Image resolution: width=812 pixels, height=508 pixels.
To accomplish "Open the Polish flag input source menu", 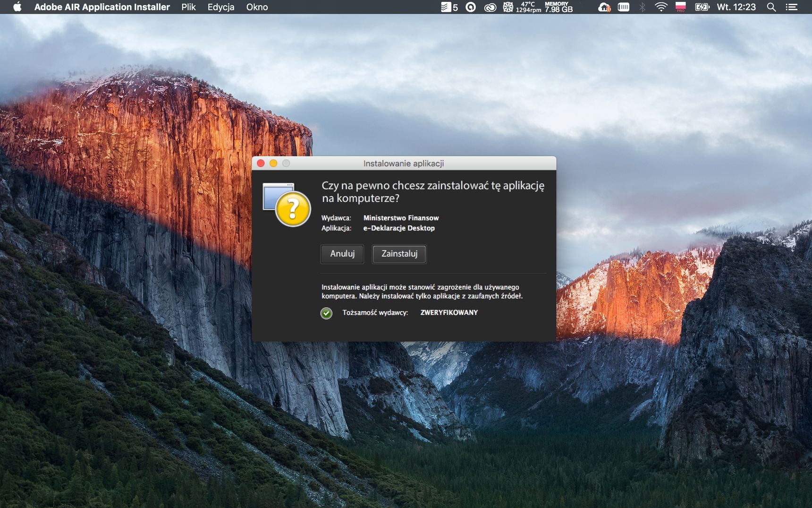I will coord(680,7).
